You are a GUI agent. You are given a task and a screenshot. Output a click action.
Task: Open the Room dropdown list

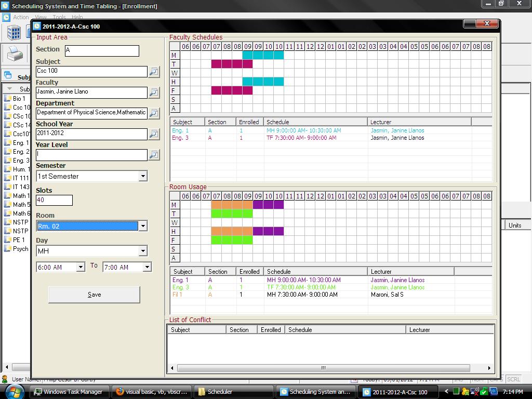tap(143, 226)
